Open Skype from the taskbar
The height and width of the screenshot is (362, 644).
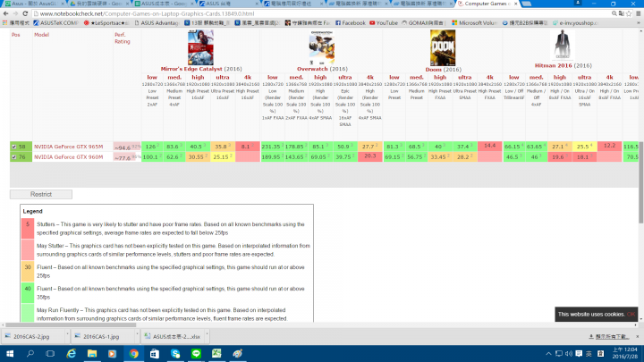pos(175,353)
